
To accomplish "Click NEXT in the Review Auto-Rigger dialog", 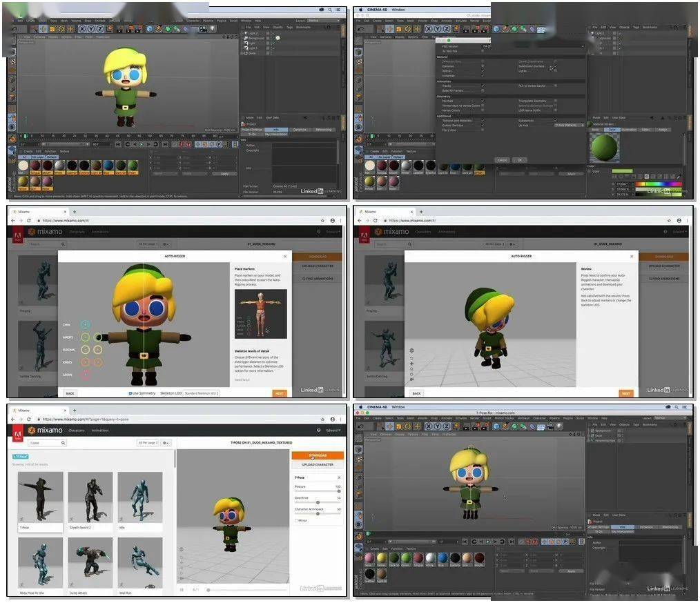I will pos(626,393).
